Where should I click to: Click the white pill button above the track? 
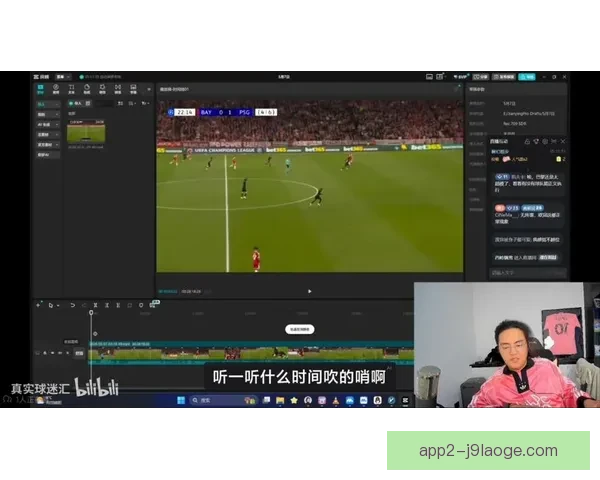(x=300, y=329)
